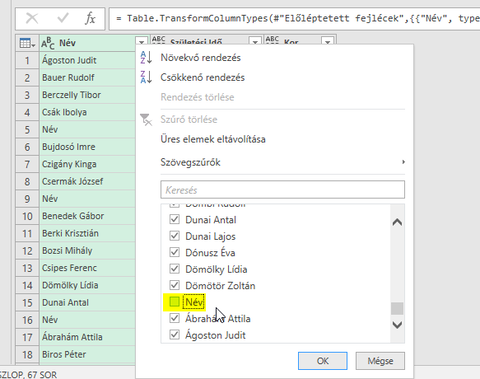
Task: Click the Z-A descending sort icon
Action: (146, 77)
